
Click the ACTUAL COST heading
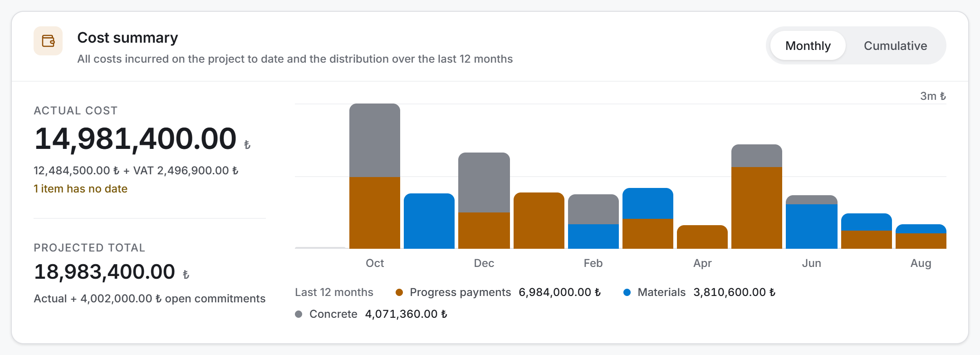click(x=76, y=111)
